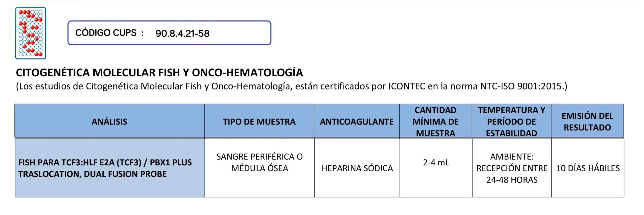Click the AMBIENTE reception 24-48 HORAS cell

coord(512,168)
